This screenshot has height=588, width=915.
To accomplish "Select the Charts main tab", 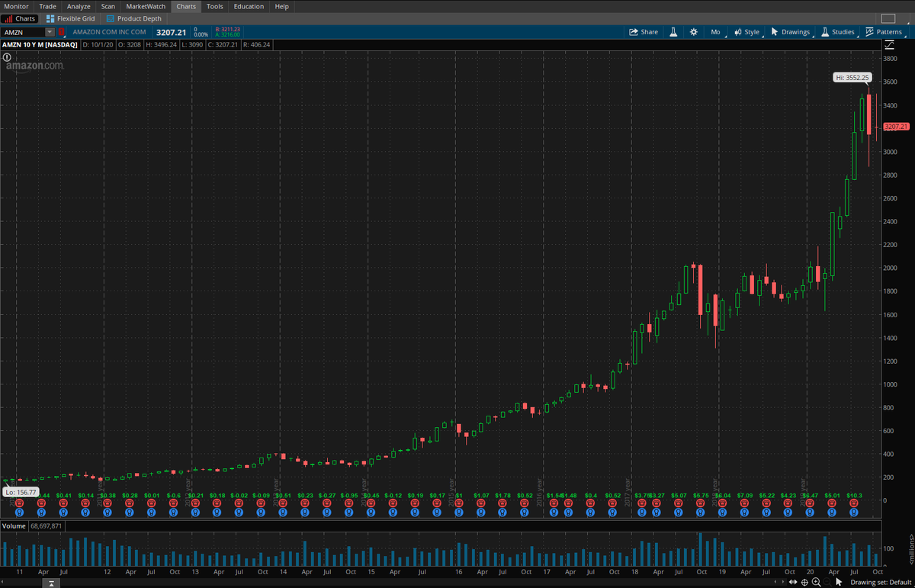I will 186,6.
